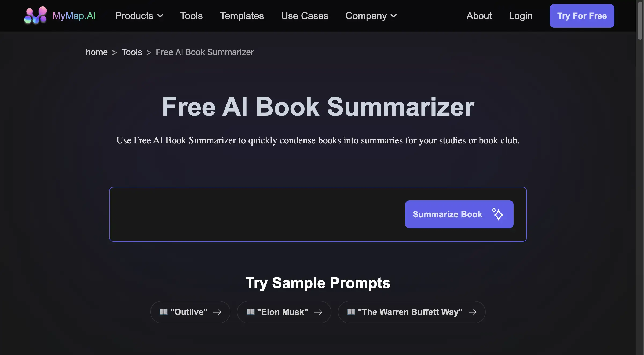Click the About navigation link
This screenshot has height=355, width=644.
pyautogui.click(x=479, y=16)
